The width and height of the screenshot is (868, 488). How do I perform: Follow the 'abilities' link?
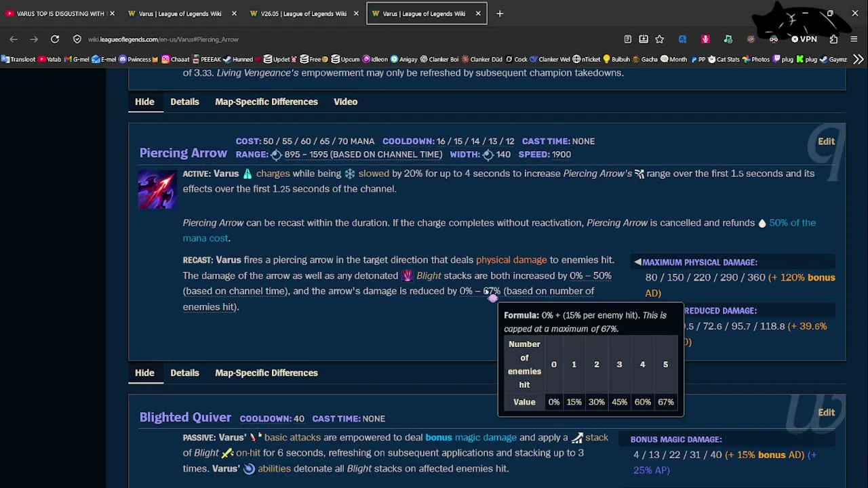[274, 468]
